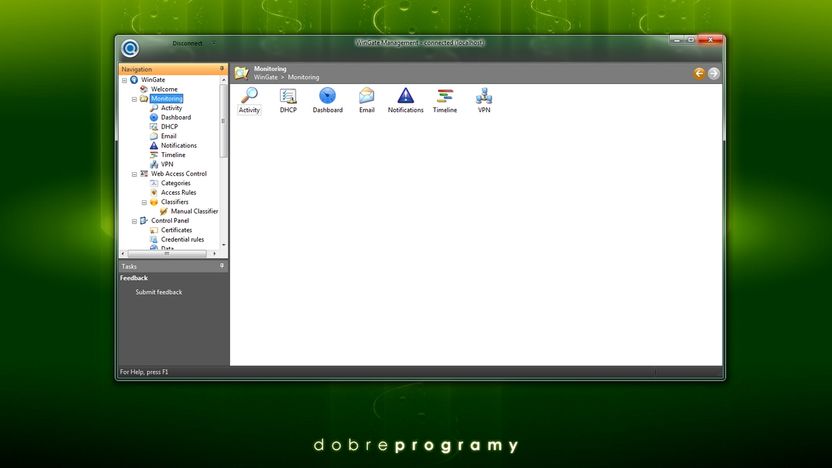Click the WinGate round logo button
Viewport: 832px width, 468px height.
click(x=130, y=48)
